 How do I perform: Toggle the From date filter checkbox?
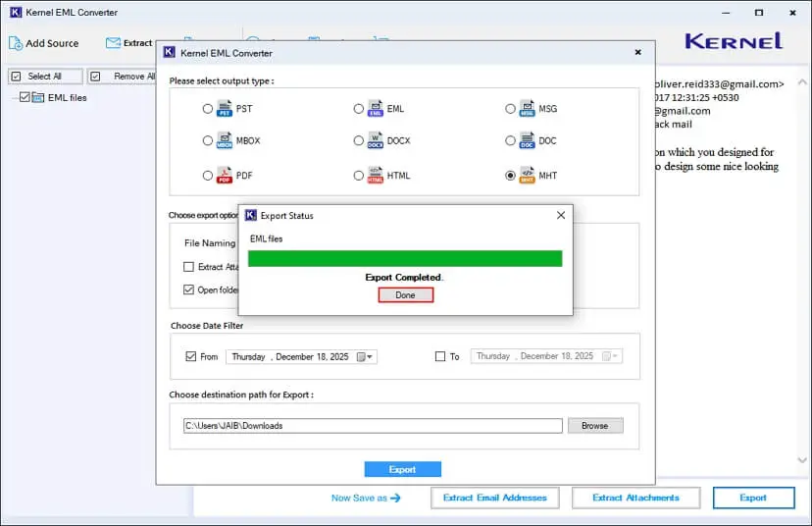(190, 356)
